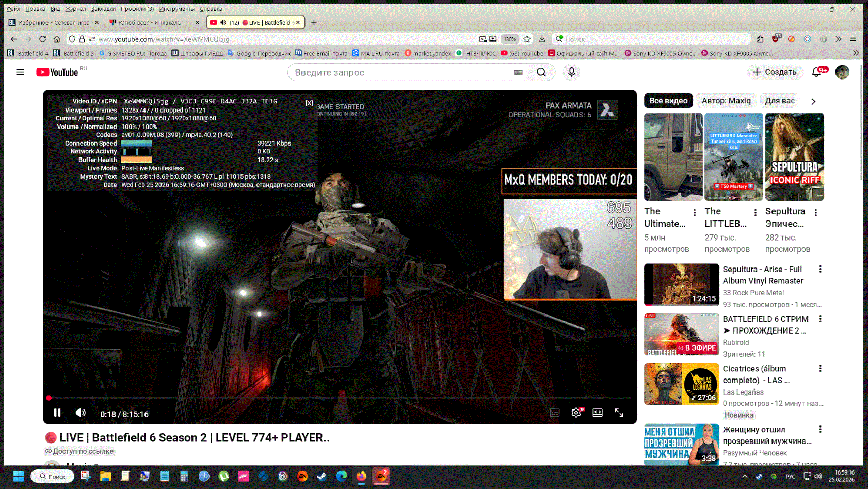Open the on-screen keyboard in the search box
Screen dimensions: 868x489
pos(518,73)
